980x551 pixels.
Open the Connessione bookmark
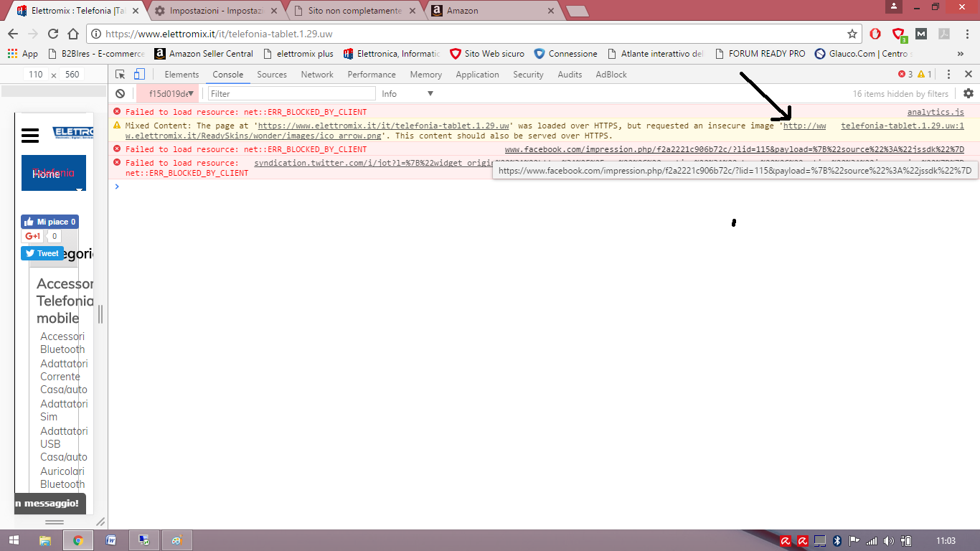[x=565, y=54]
